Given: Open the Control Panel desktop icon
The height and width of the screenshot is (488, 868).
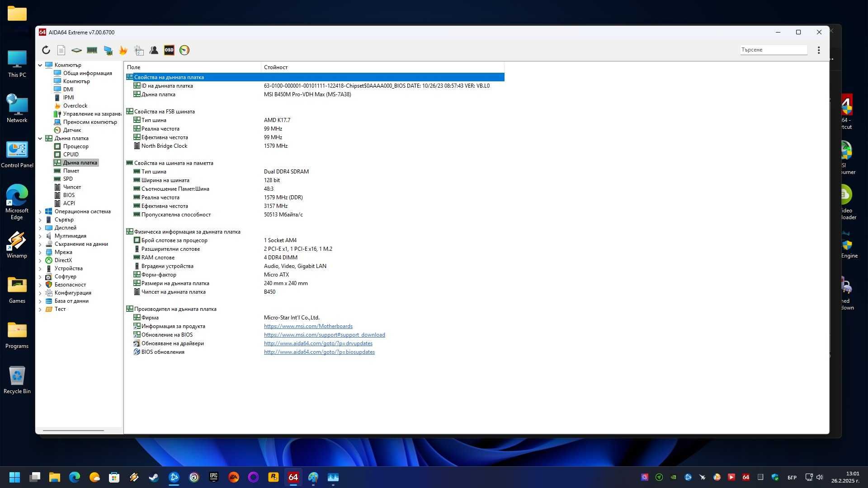Looking at the screenshot, I should point(17,155).
